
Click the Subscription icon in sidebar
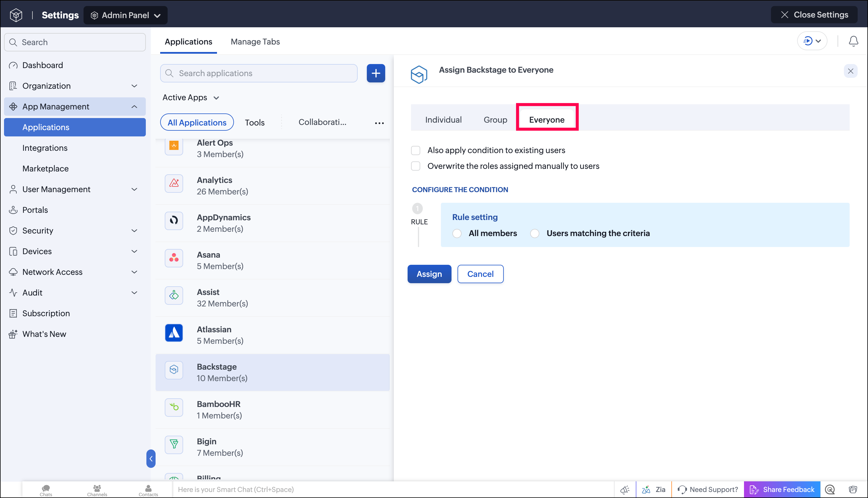pyautogui.click(x=13, y=313)
